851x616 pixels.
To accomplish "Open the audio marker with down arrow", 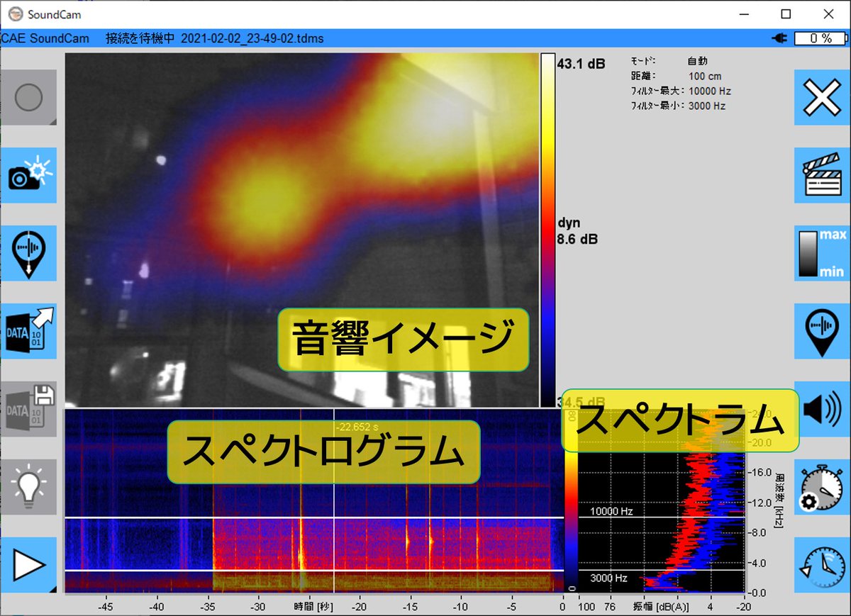I will click(x=28, y=253).
